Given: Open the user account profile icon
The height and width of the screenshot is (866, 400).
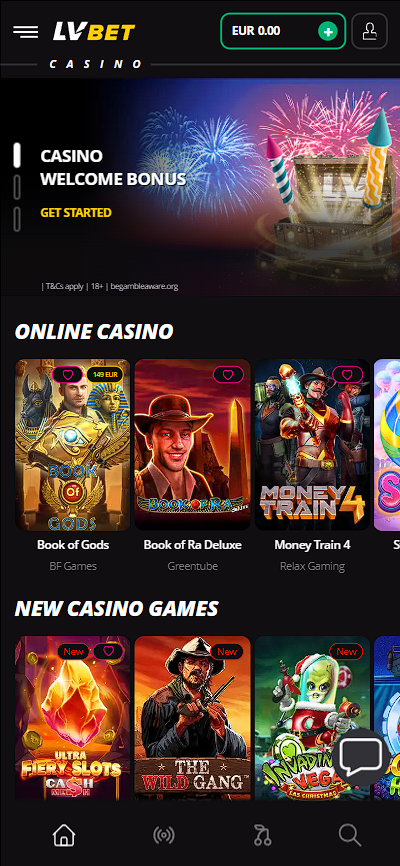Looking at the screenshot, I should pos(370,31).
